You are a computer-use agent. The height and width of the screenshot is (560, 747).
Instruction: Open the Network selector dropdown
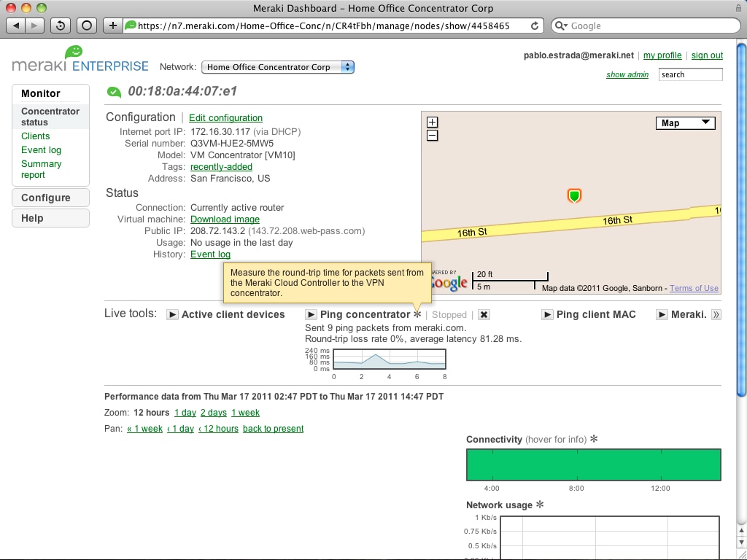(278, 67)
